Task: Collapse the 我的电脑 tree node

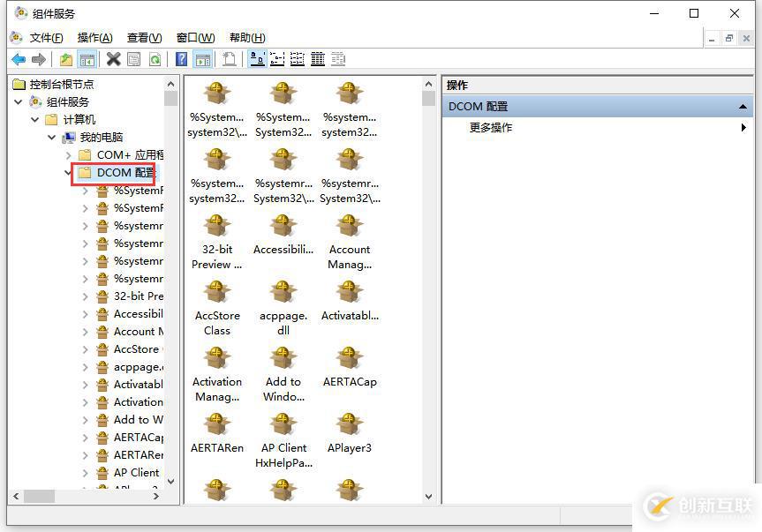Action: [51, 138]
